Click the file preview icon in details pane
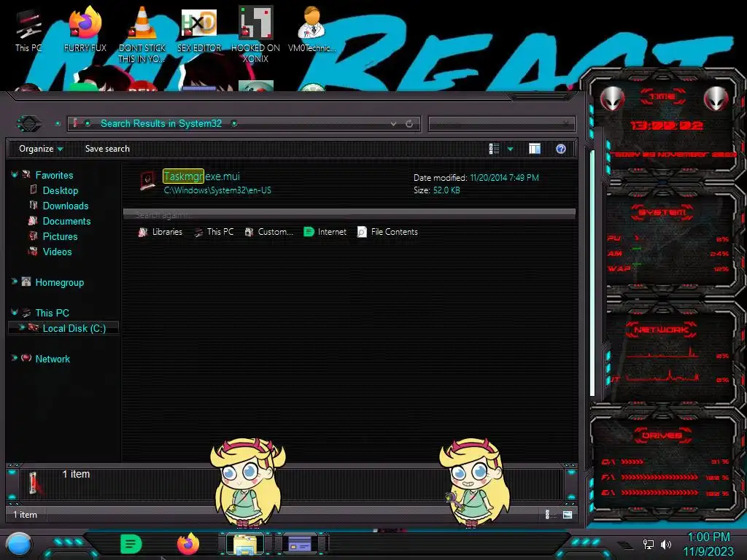Screen dimensions: 747x560 pos(34,483)
